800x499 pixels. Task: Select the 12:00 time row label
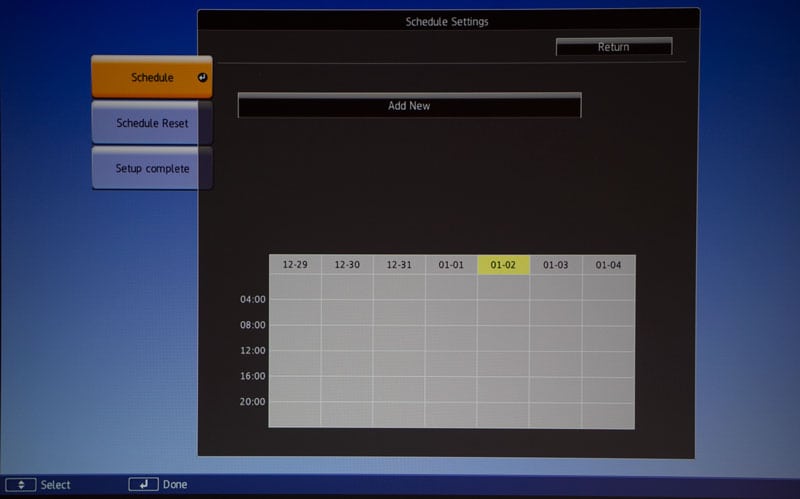click(x=253, y=351)
